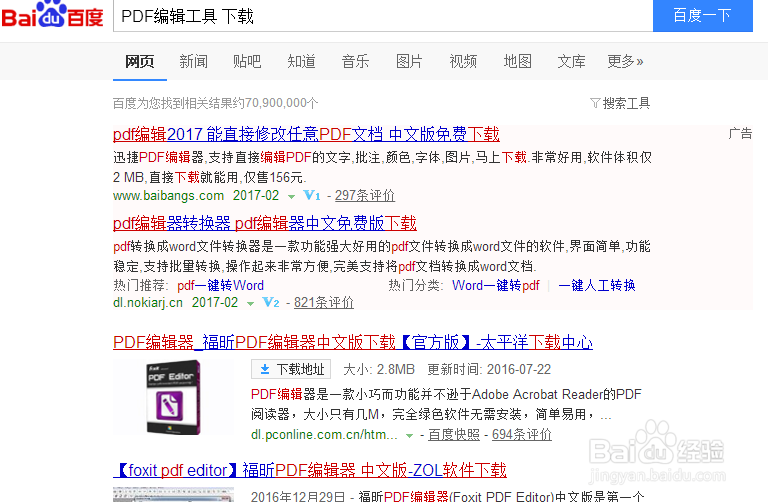Click the 搜索工具 search tools text
768x502 pixels.
click(626, 103)
